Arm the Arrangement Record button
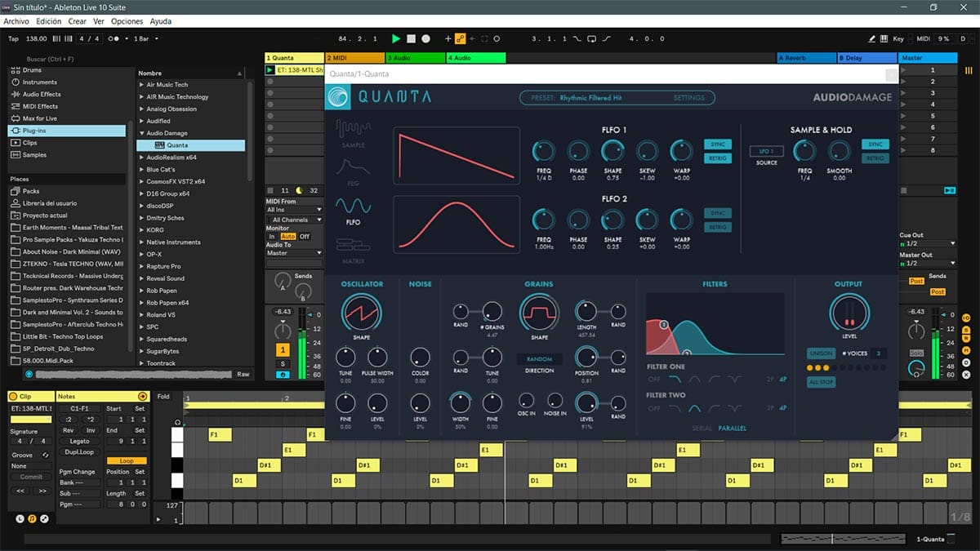Screen dimensions: 980x551 click(x=425, y=38)
